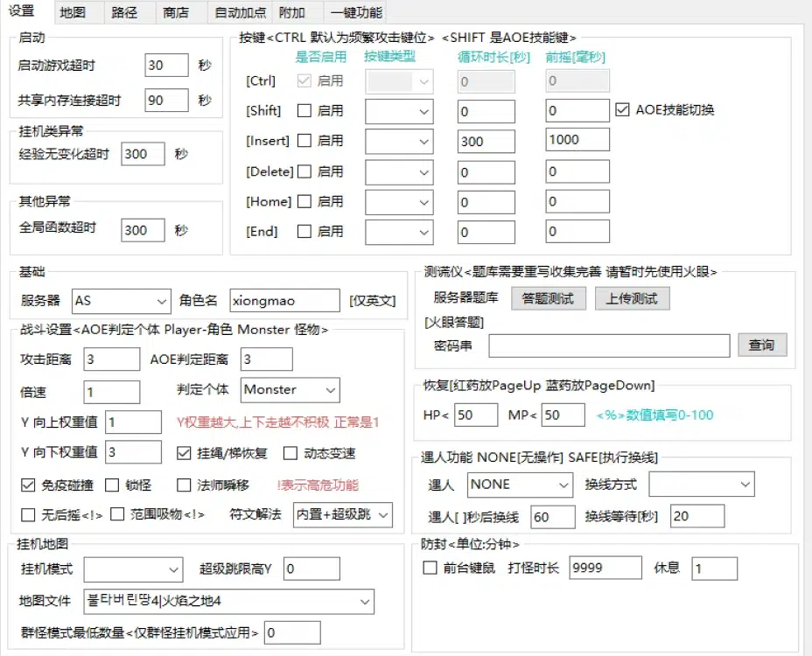Open the 地图文件 dropdown
812x656 pixels.
click(227, 602)
